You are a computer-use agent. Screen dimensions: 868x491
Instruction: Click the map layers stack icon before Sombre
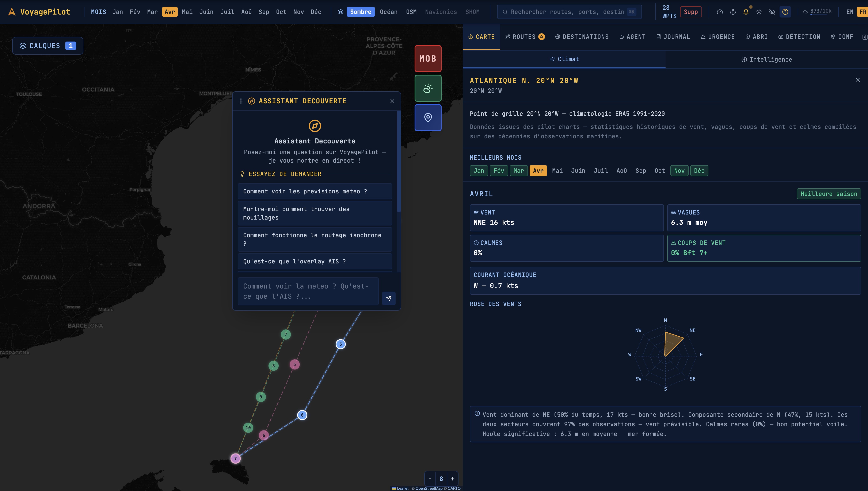340,12
